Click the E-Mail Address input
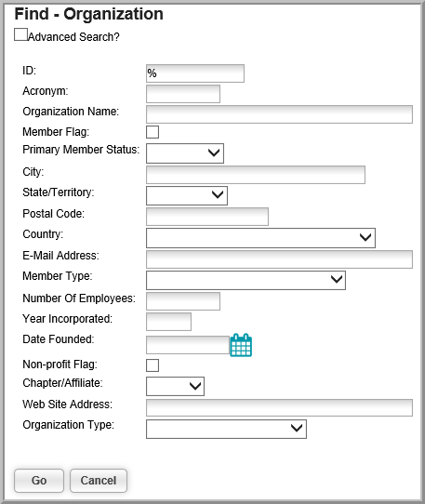The height and width of the screenshot is (504, 425). click(x=279, y=259)
